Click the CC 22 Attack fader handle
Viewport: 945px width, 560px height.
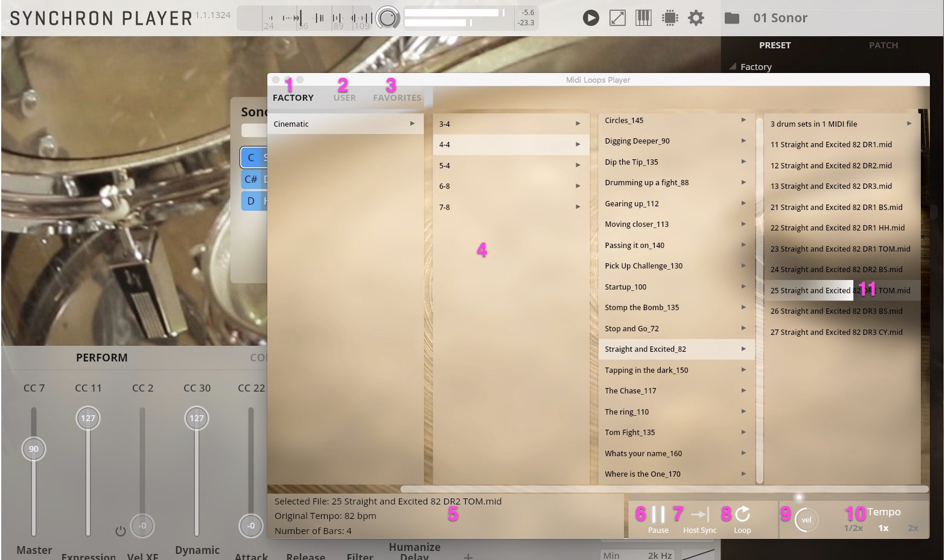coord(251,526)
